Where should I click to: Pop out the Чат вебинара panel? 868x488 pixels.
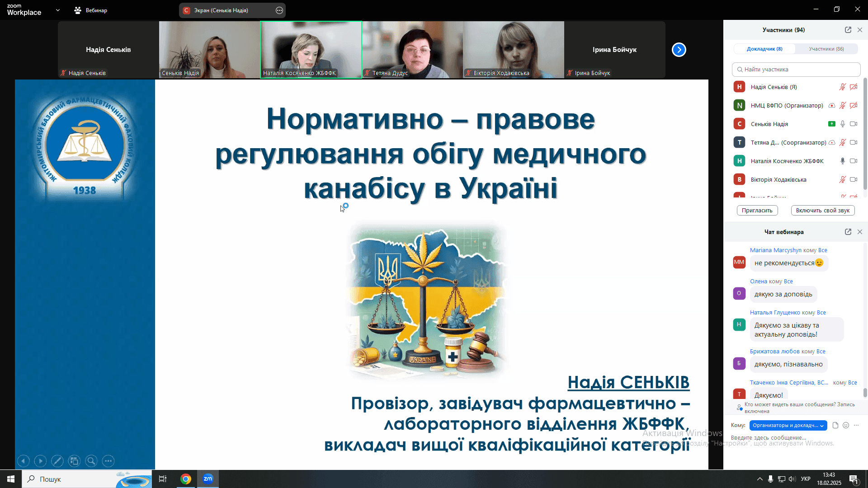tap(848, 232)
